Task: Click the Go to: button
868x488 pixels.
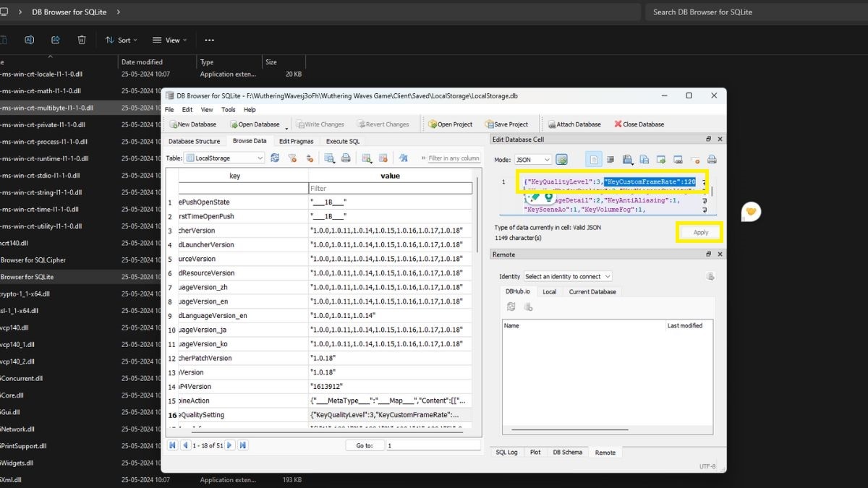Action: [365, 445]
